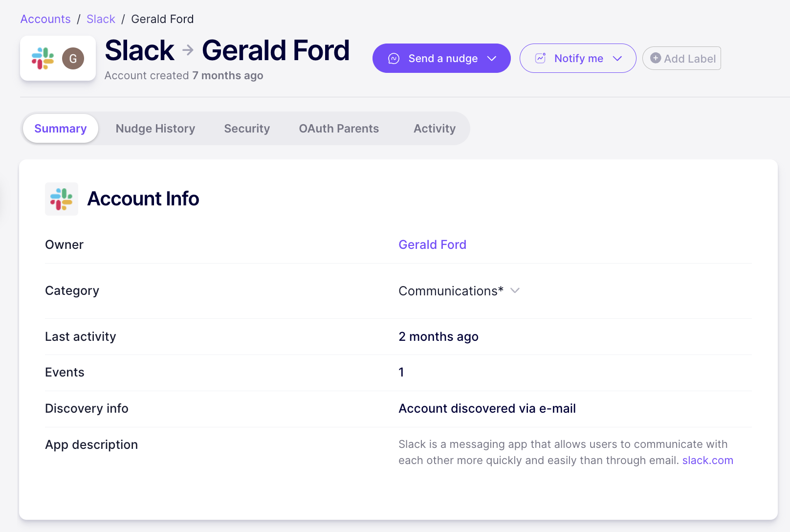
Task: Expand the Notify me chevron
Action: tap(617, 59)
